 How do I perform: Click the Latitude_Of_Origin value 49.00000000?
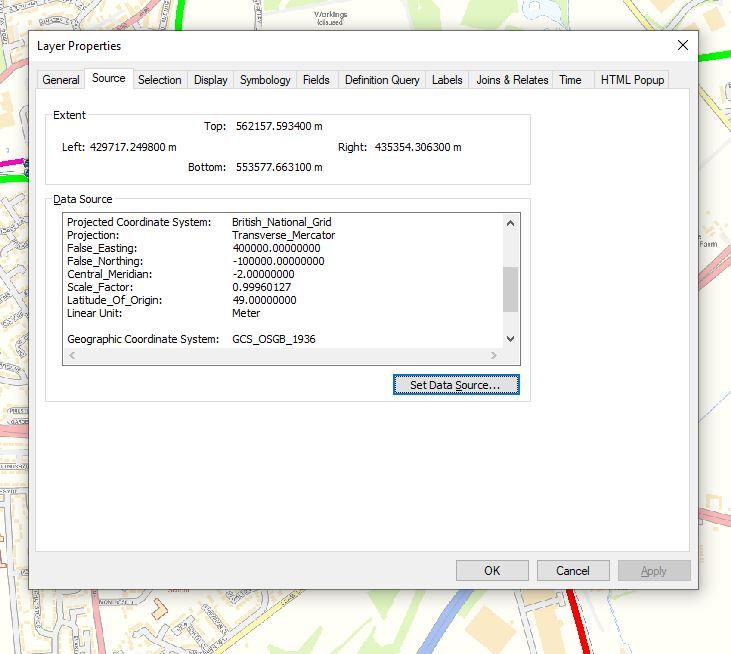tap(264, 300)
